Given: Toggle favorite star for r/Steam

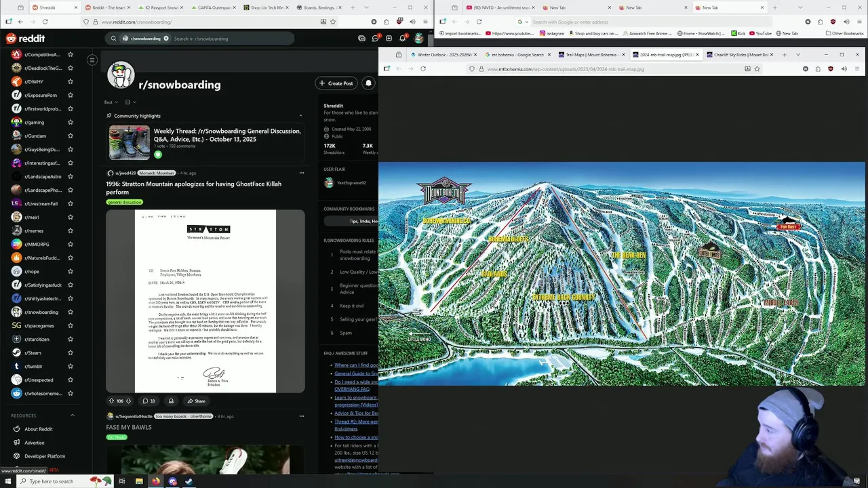Looking at the screenshot, I should tap(71, 352).
